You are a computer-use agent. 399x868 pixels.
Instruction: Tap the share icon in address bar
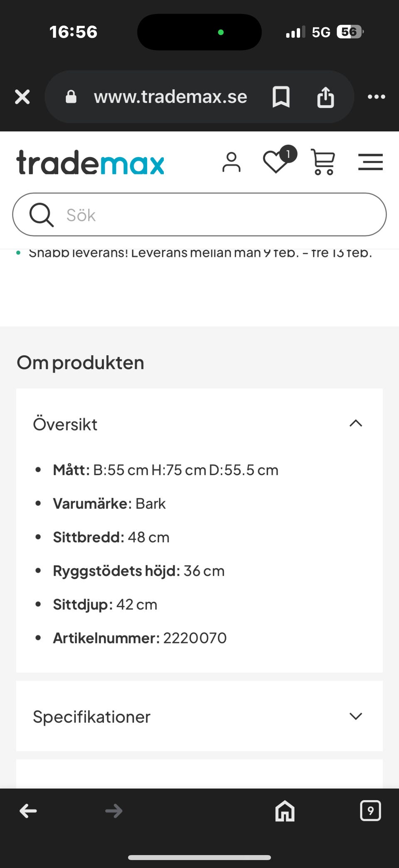325,97
